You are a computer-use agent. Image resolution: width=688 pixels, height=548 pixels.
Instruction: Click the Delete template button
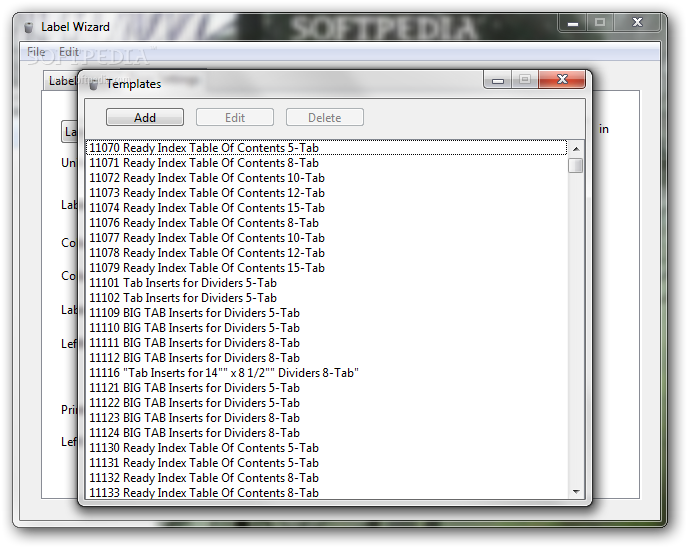325,118
